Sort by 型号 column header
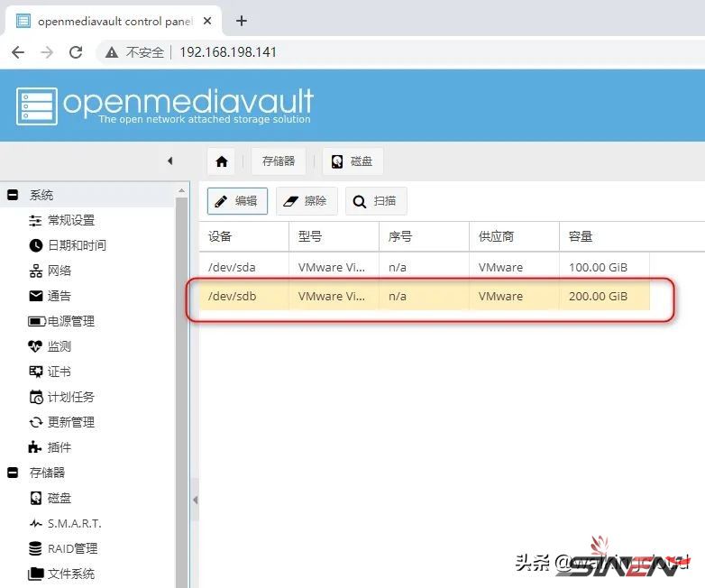This screenshot has width=705, height=588. (x=334, y=236)
